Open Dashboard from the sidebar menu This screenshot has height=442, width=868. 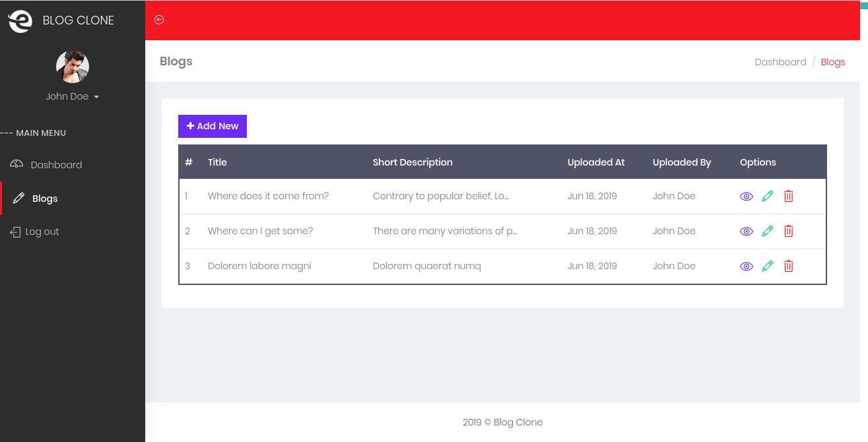tap(73, 165)
